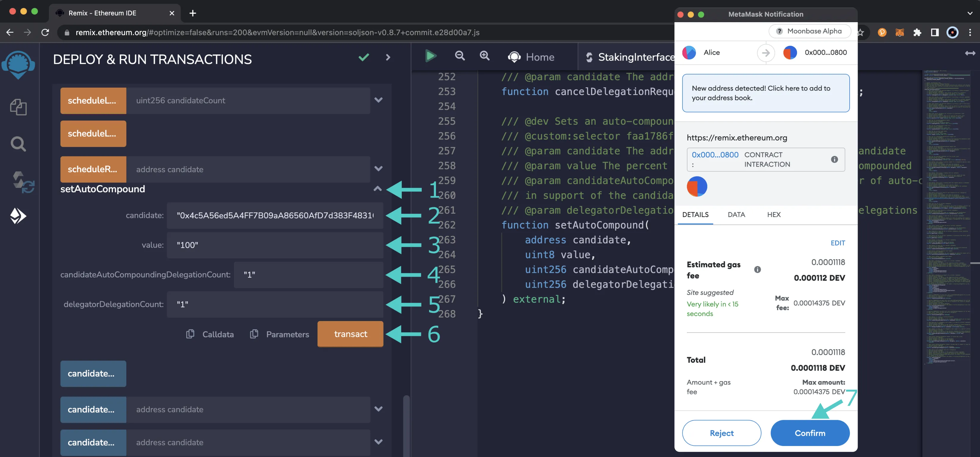The image size is (980, 457).
Task: Click uint256 candidateCount input field
Action: (248, 100)
